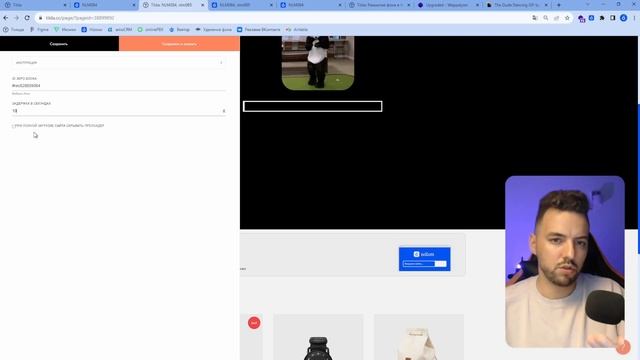
Task: Close the active Tilda tab
Action: (x=202, y=5)
